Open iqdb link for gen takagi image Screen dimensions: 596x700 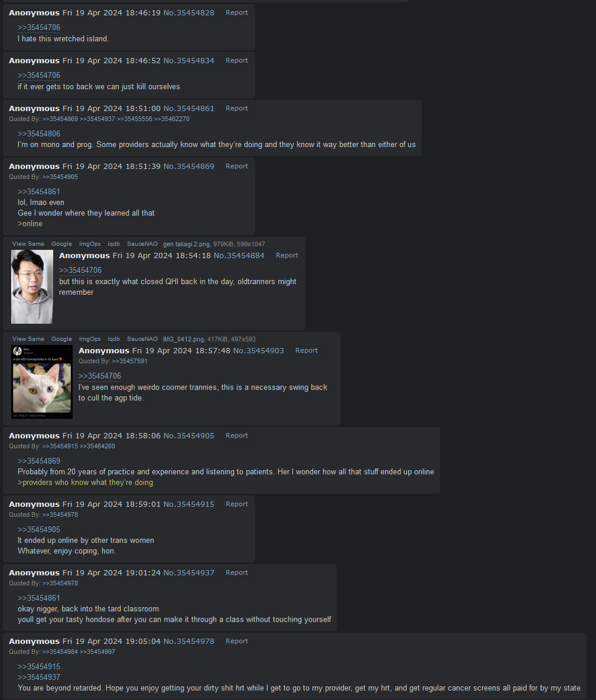click(x=113, y=244)
